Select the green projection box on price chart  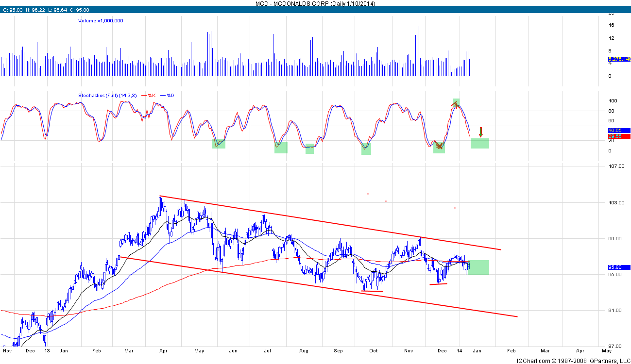pyautogui.click(x=478, y=267)
